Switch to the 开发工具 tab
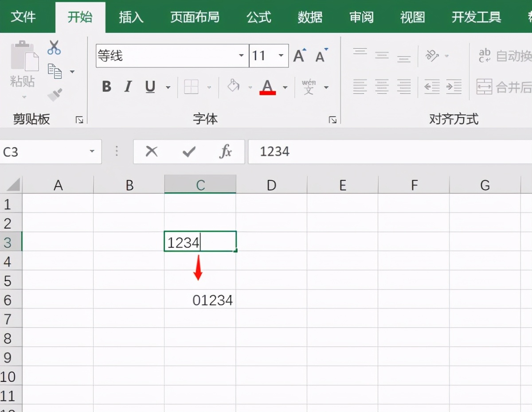 click(x=476, y=17)
